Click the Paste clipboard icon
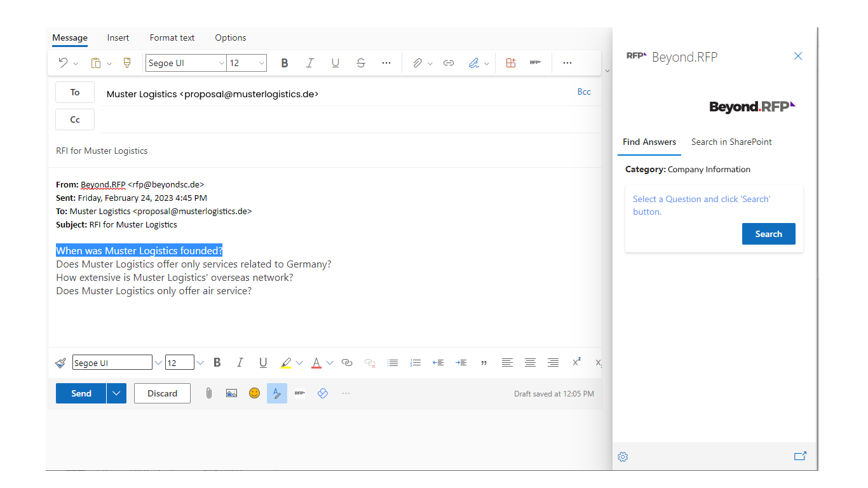The height and width of the screenshot is (488, 868). click(x=96, y=63)
